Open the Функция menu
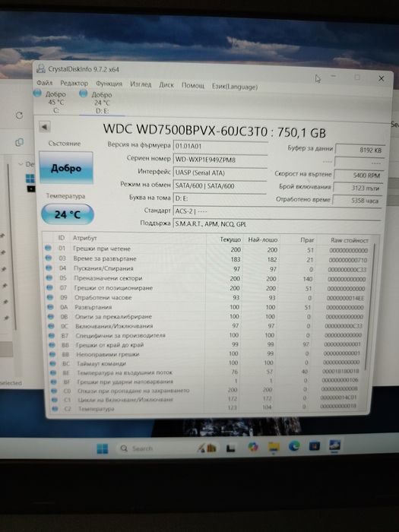The height and width of the screenshot is (532, 399). click(x=109, y=84)
